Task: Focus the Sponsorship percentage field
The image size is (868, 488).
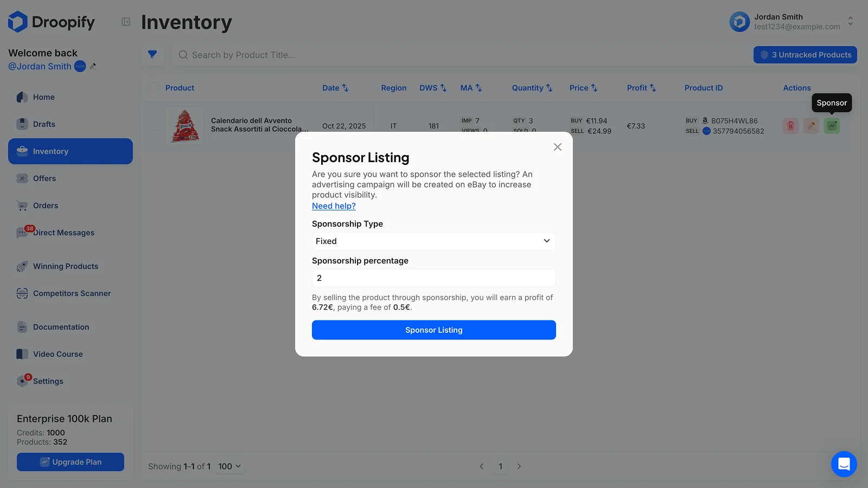Action: (433, 278)
